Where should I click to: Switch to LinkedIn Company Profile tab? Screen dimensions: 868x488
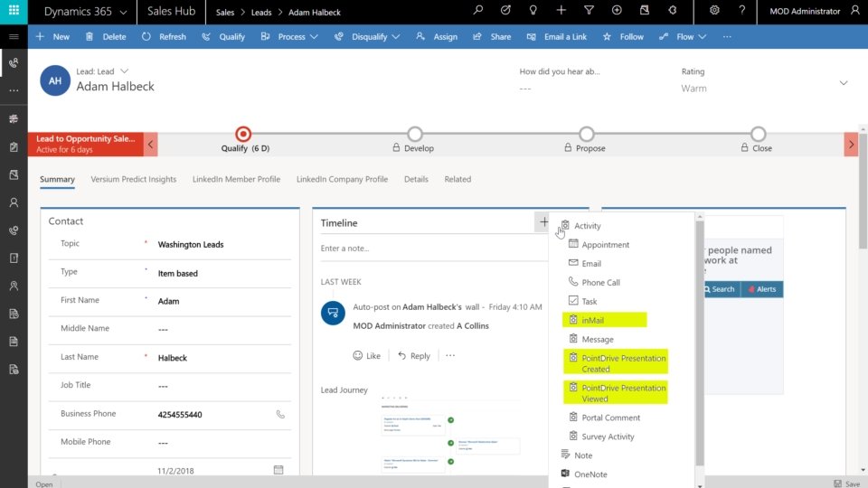pos(342,179)
